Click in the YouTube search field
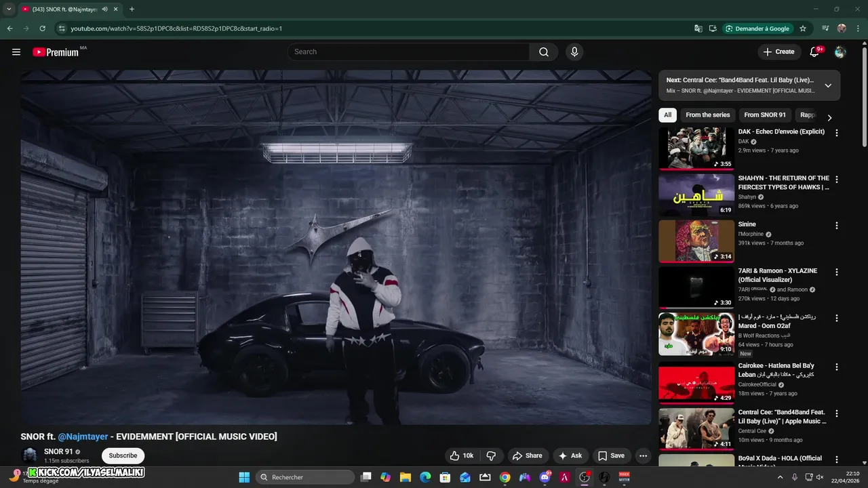 (x=408, y=52)
